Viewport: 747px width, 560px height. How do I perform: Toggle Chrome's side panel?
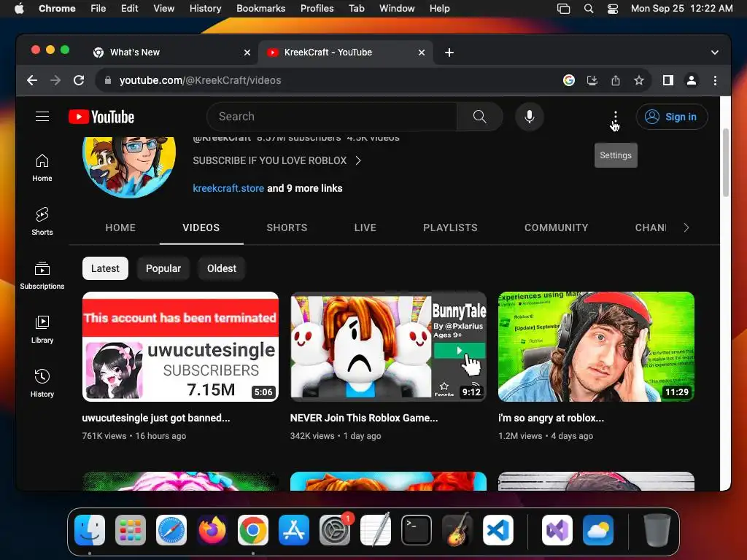668,80
